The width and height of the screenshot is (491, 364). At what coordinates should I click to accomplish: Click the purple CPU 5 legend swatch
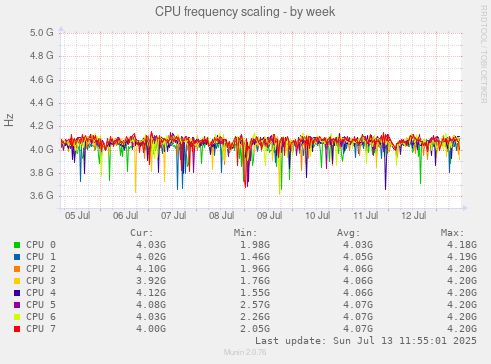[17, 305]
